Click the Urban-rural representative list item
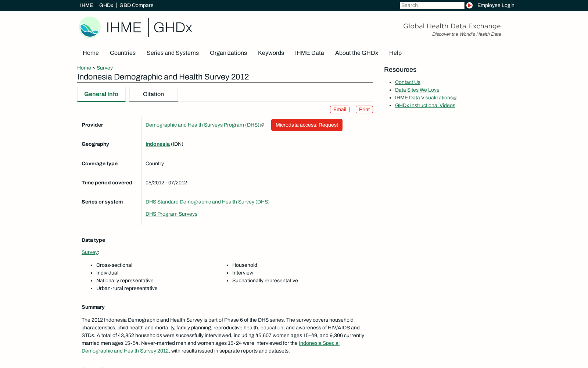This screenshot has height=368, width=588. click(x=127, y=289)
